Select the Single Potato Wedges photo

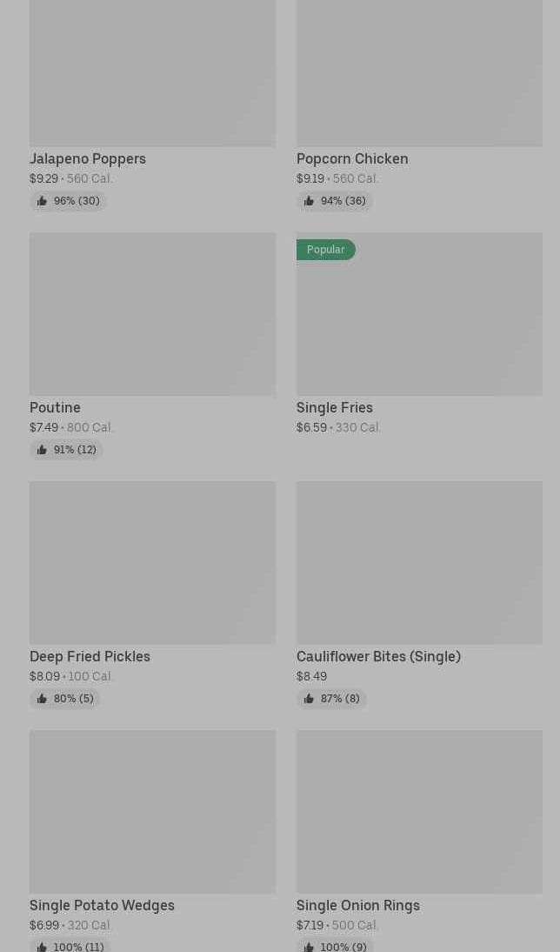pos(152,812)
